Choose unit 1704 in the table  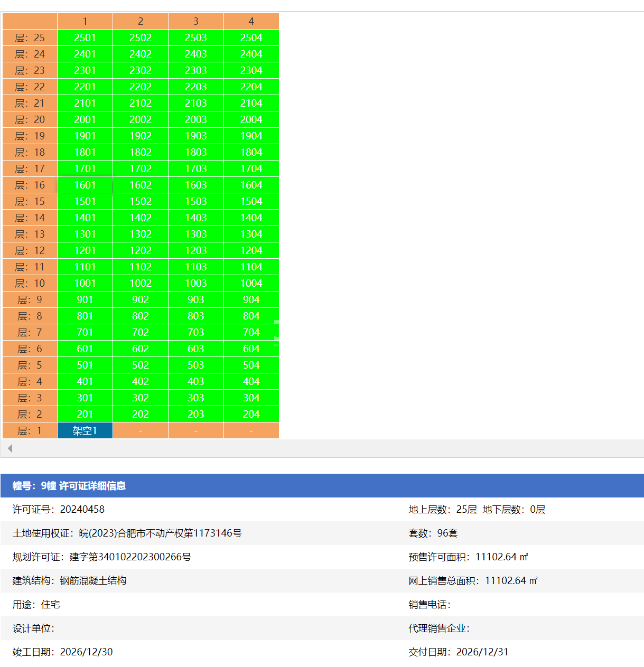[x=251, y=168]
